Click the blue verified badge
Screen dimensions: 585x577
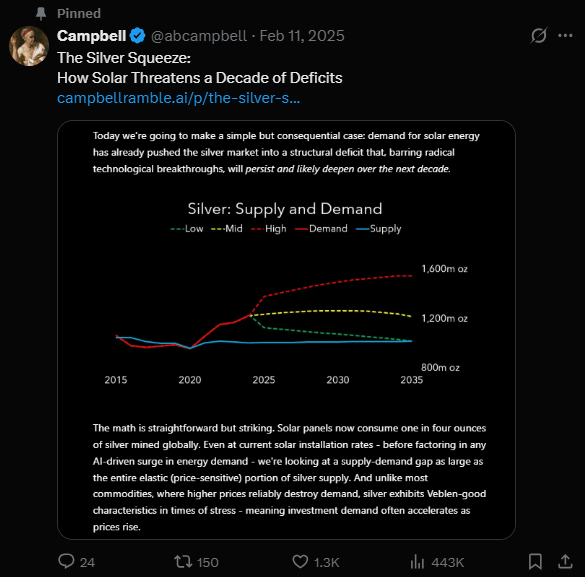pos(137,36)
